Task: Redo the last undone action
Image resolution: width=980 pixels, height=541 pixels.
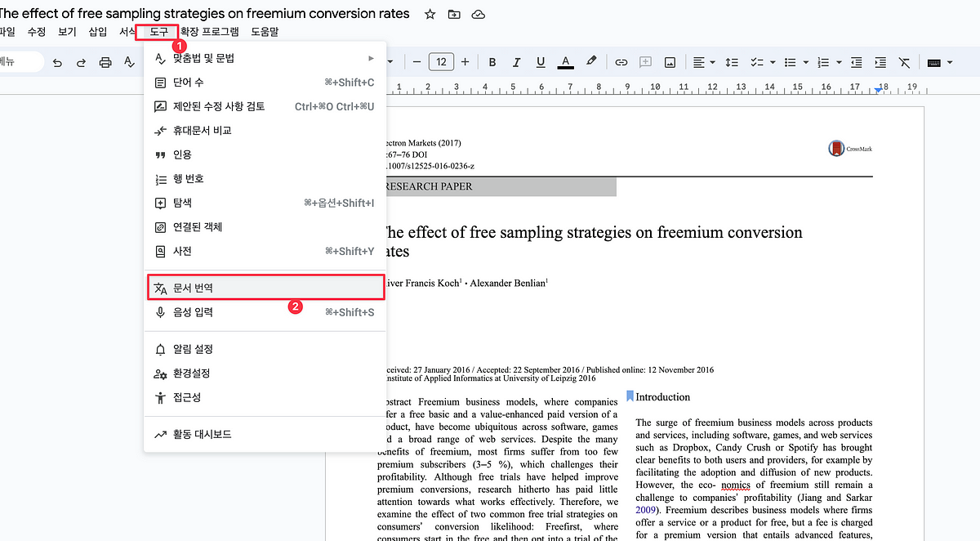Action: tap(81, 62)
